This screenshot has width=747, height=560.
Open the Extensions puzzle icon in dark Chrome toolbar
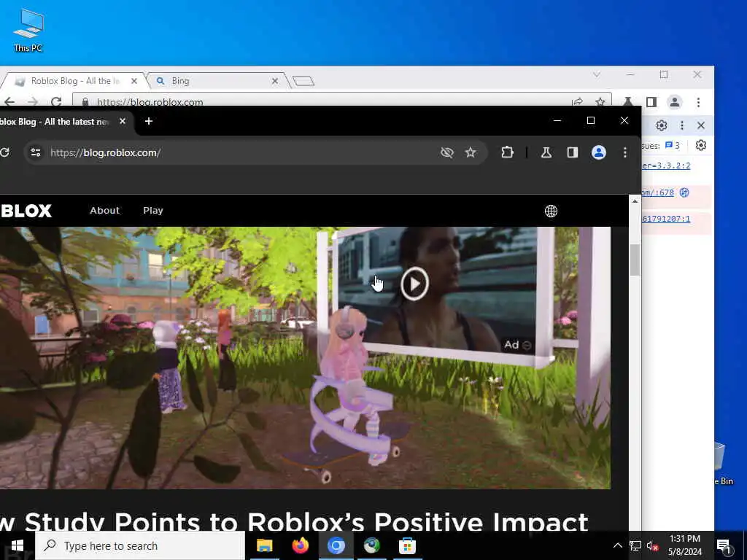508,152
